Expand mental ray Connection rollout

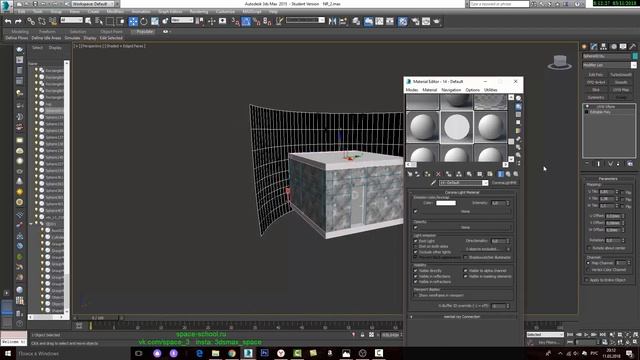point(462,317)
